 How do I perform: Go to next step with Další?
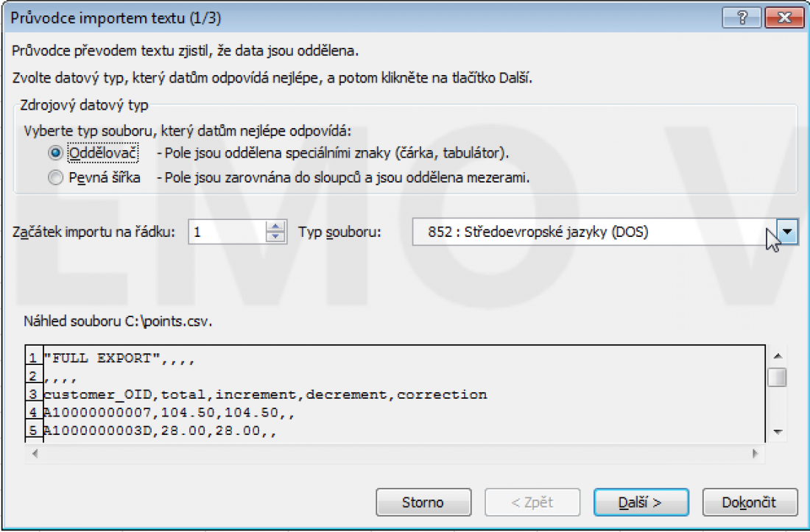[641, 503]
